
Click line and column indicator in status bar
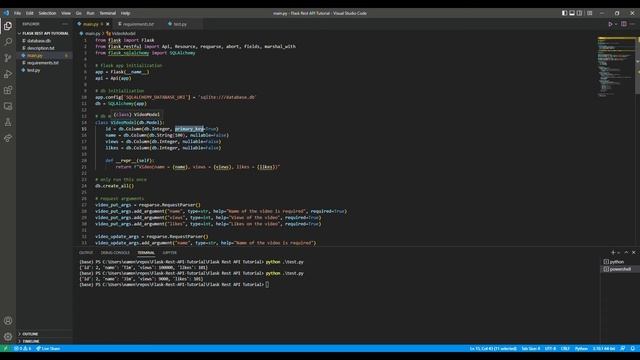(x=493, y=349)
